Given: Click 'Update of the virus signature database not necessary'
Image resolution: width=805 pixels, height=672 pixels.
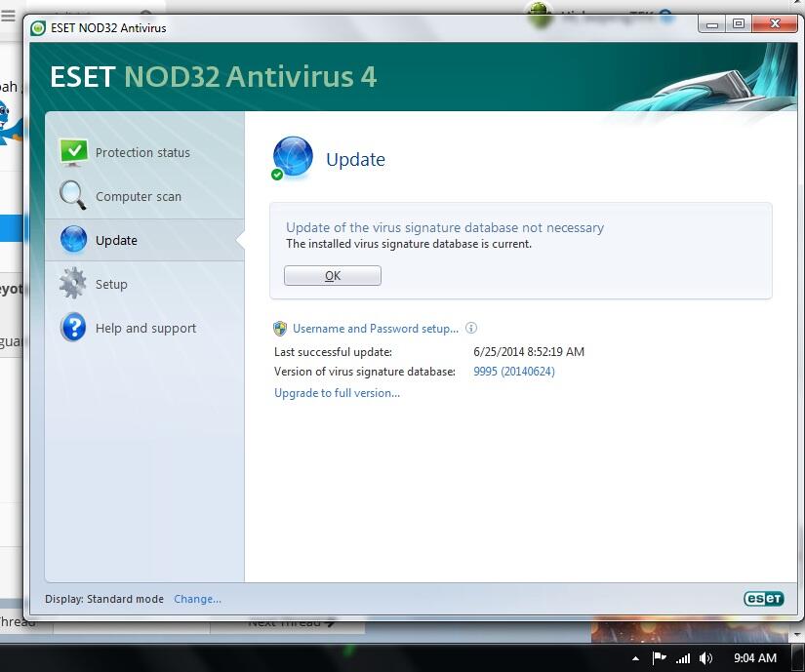Looking at the screenshot, I should coord(445,227).
